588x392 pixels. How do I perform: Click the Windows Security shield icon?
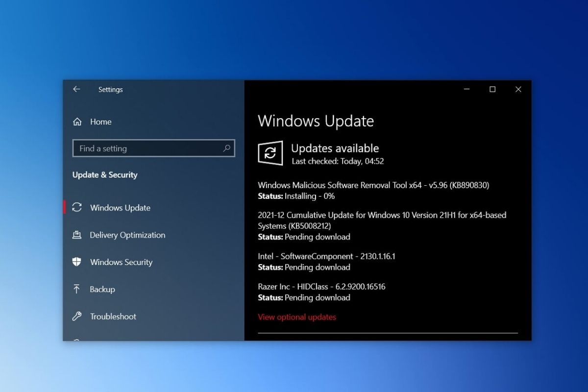[77, 262]
